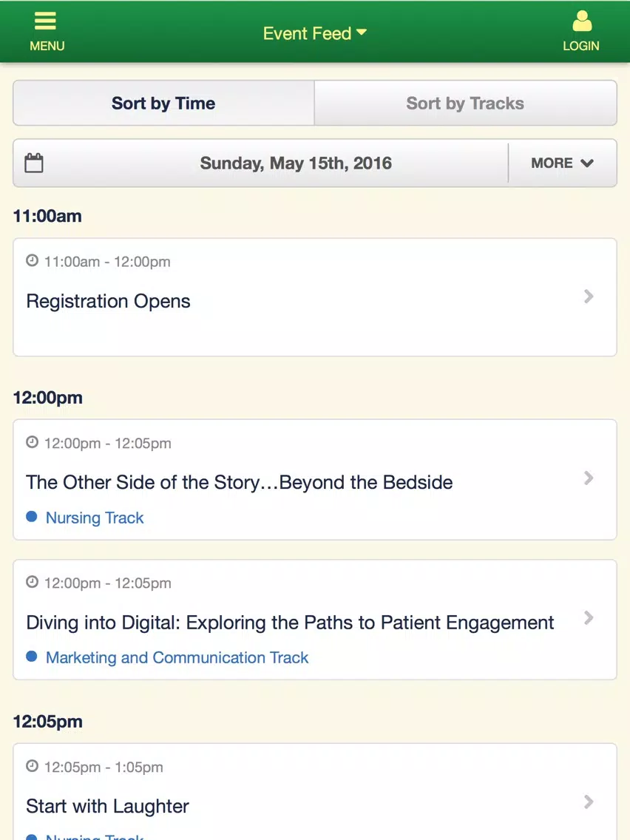
Task: Tap the LOGIN user icon
Action: click(x=582, y=21)
